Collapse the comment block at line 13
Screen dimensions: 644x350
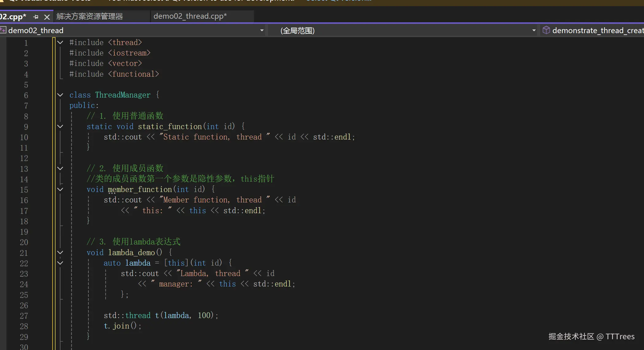[60, 168]
